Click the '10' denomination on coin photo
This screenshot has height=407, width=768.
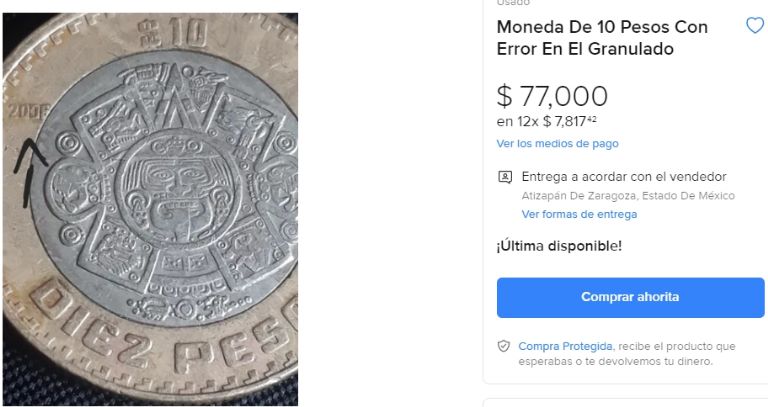point(187,33)
